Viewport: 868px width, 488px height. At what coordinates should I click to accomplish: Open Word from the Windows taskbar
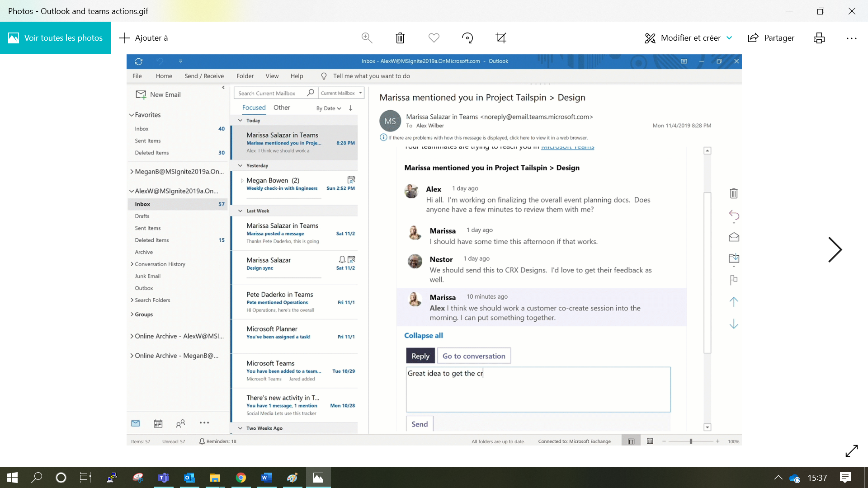[x=266, y=478]
